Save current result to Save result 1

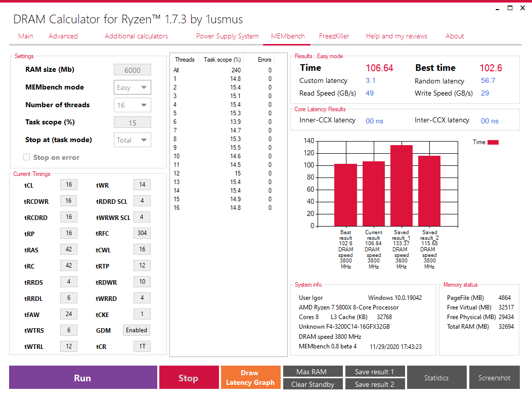tap(375, 372)
